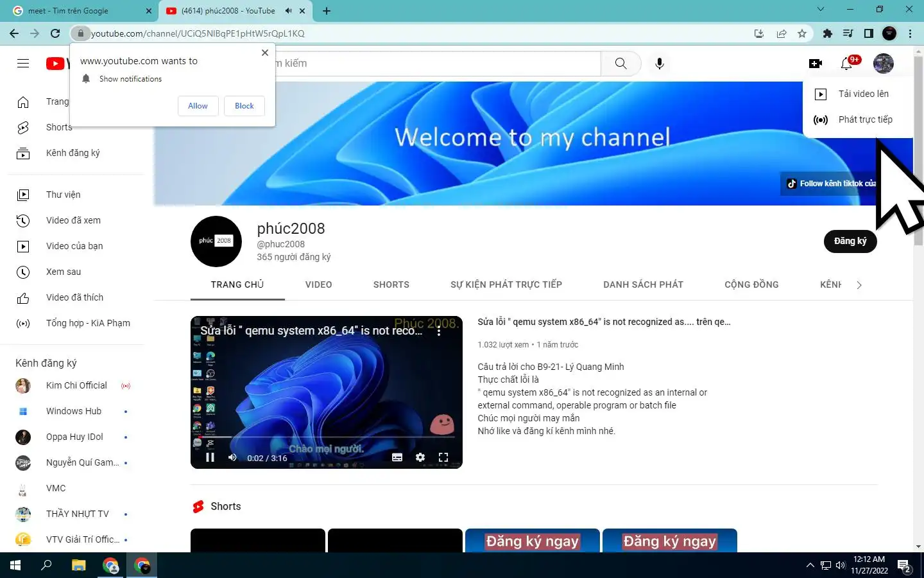Open a new browser tab
This screenshot has width=924, height=578.
[x=327, y=11]
